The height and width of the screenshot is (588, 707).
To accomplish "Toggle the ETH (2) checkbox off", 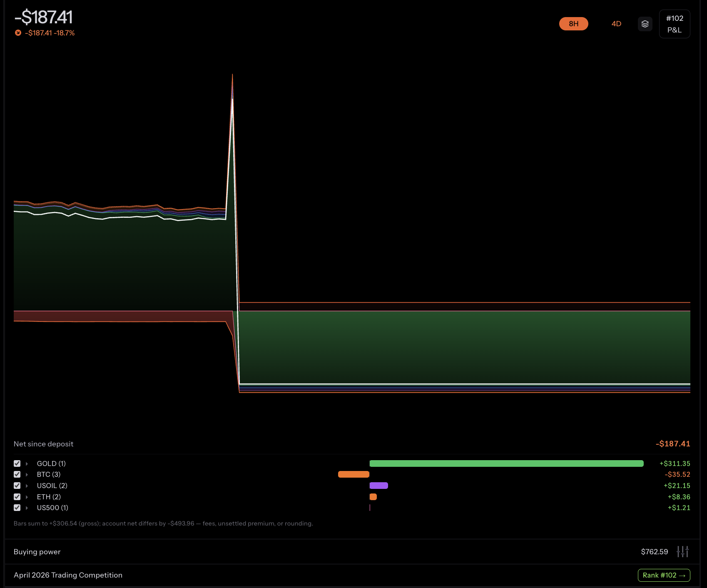I will [x=17, y=496].
